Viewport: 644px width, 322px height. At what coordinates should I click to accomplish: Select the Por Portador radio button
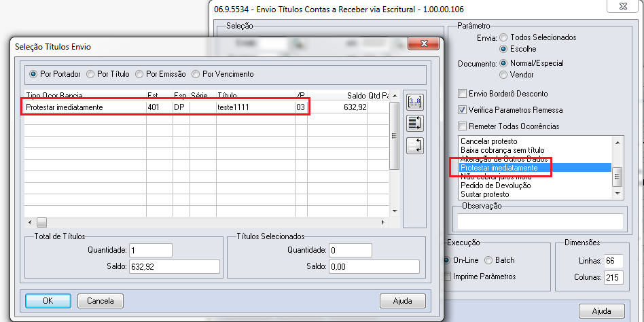(34, 74)
